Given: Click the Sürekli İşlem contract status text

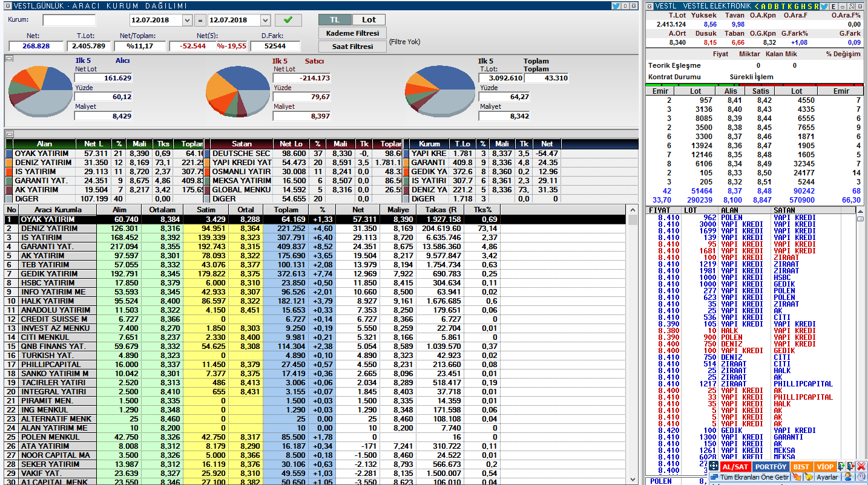Looking at the screenshot, I should (751, 77).
